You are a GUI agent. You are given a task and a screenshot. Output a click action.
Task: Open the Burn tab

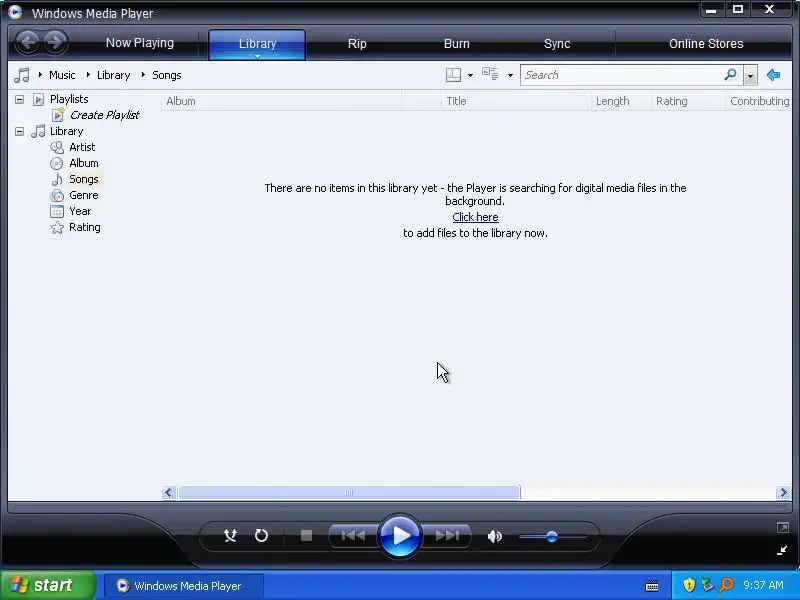[x=457, y=44]
